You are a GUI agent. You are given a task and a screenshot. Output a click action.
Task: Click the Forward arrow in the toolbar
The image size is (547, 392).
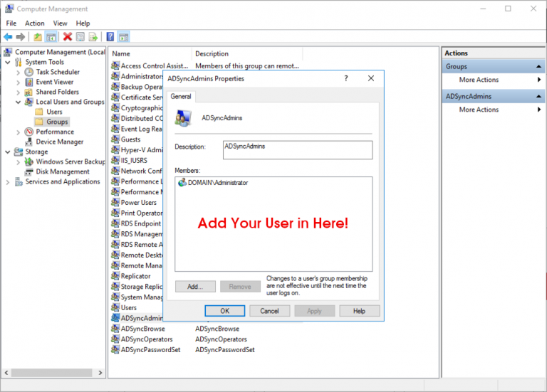[x=21, y=37]
